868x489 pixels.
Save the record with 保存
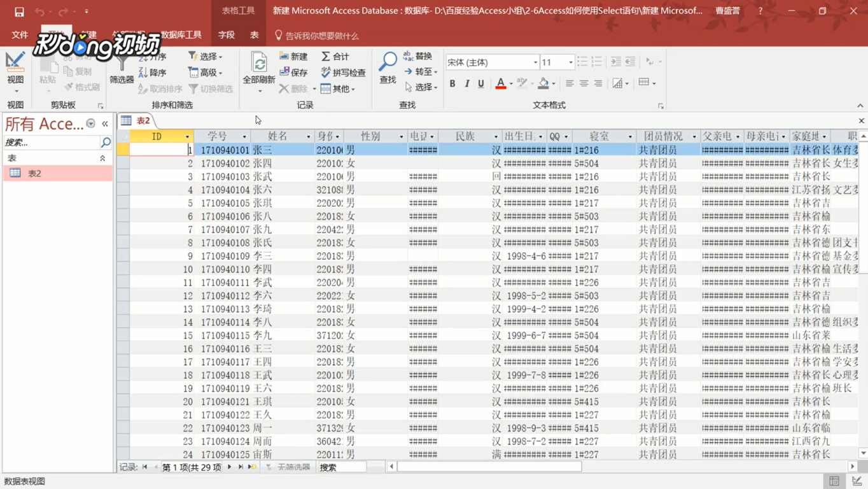293,73
